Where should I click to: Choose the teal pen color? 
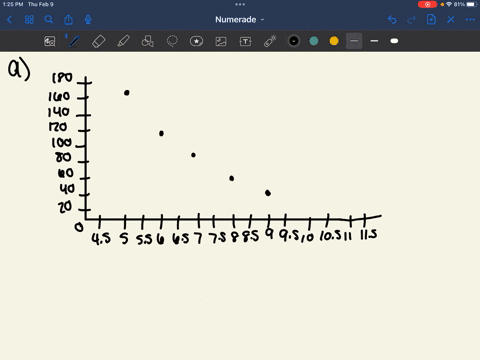tap(314, 41)
